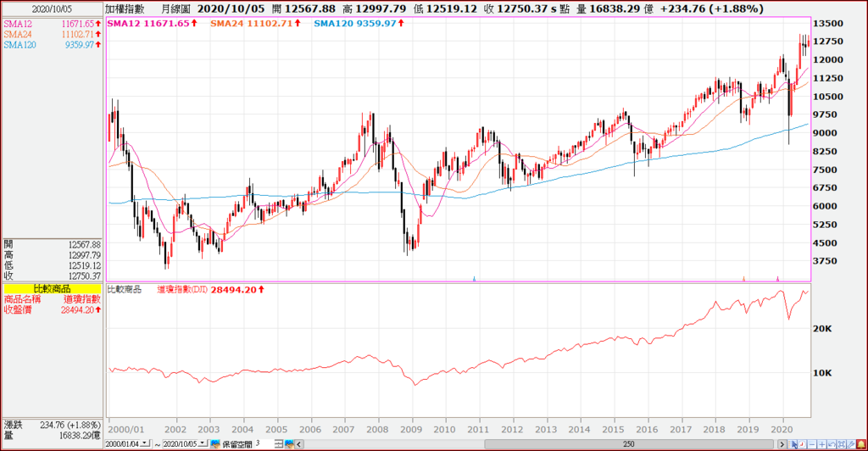This screenshot has height=451, width=868.
Task: Zoom out with the minus icon
Action: [x=812, y=444]
